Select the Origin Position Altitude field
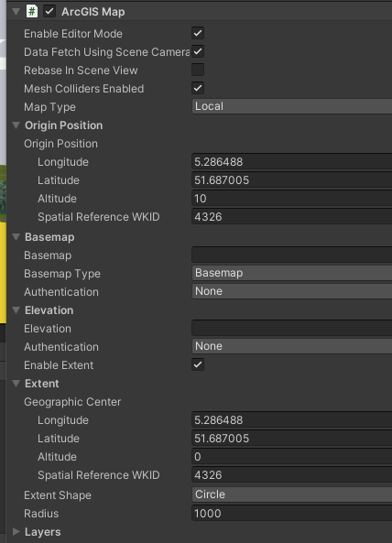Image resolution: width=392 pixels, height=543 pixels. tap(292, 199)
